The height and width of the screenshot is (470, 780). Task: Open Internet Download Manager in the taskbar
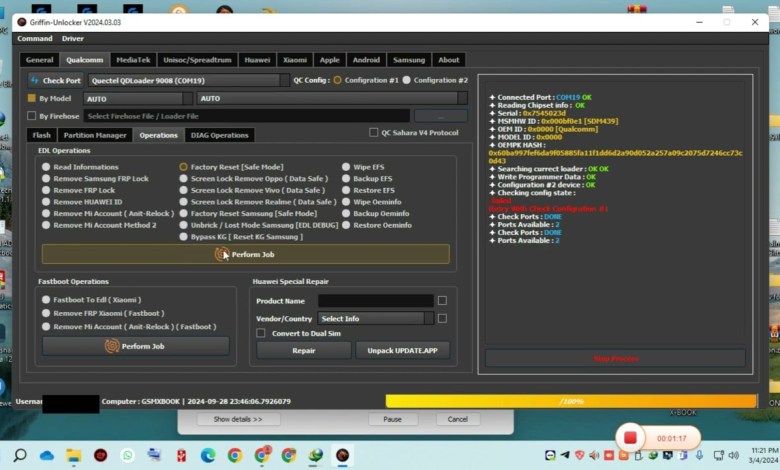(315, 455)
